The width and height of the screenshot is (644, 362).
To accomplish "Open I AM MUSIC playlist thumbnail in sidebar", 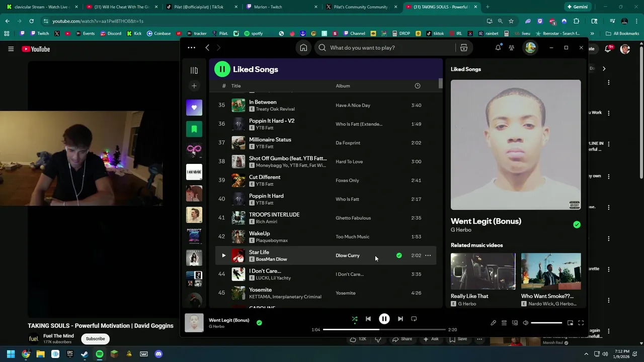I will [x=194, y=172].
